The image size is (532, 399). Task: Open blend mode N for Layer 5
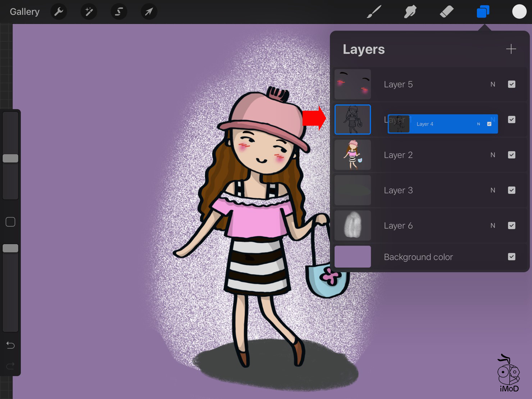pos(493,84)
